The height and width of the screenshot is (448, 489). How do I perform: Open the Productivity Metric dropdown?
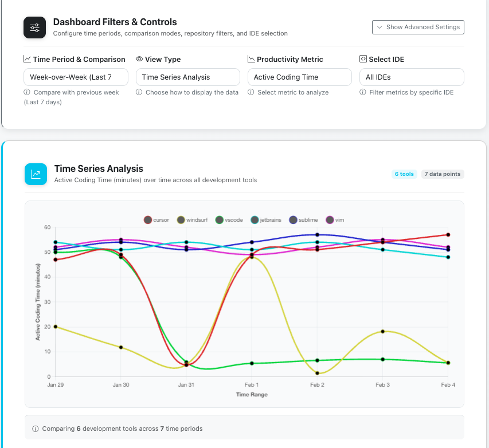pyautogui.click(x=299, y=77)
